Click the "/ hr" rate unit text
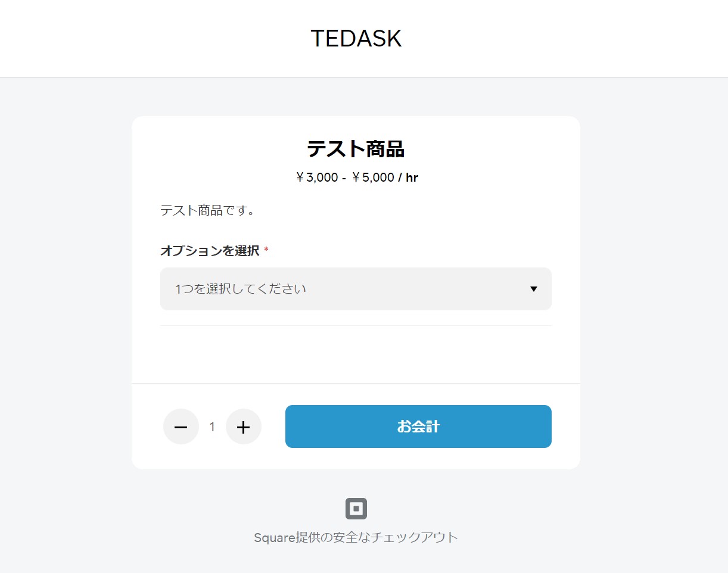The image size is (728, 573). 409,177
